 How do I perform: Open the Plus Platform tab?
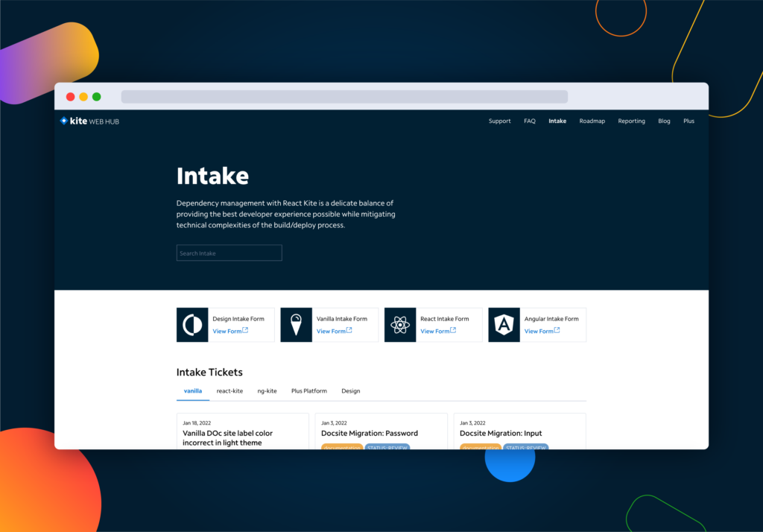tap(309, 391)
